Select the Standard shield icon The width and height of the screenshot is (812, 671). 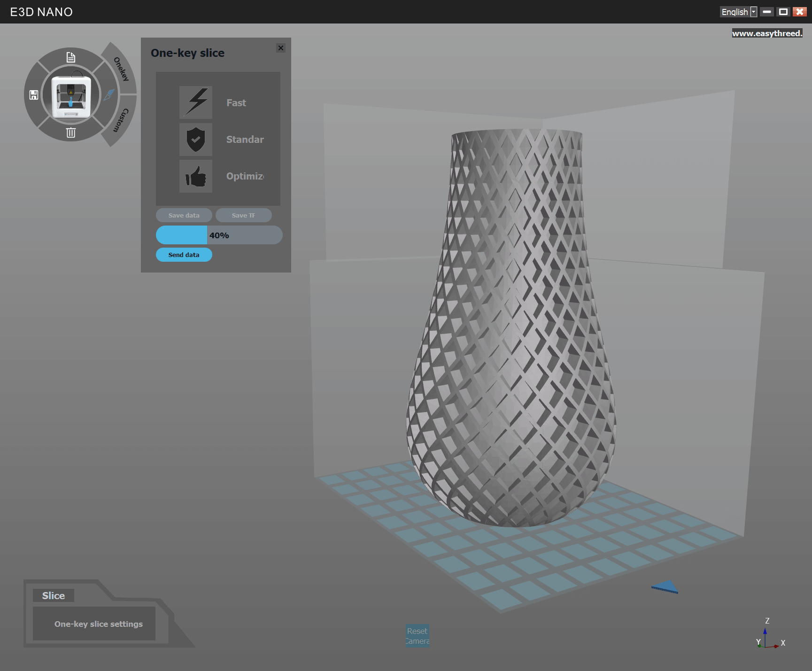[196, 139]
